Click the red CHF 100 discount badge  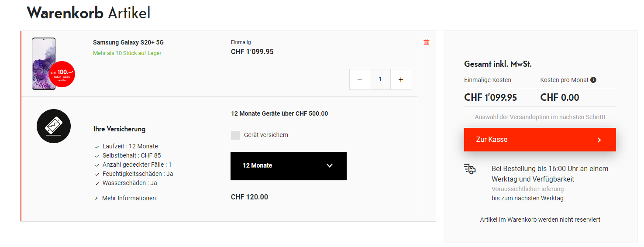tap(62, 74)
